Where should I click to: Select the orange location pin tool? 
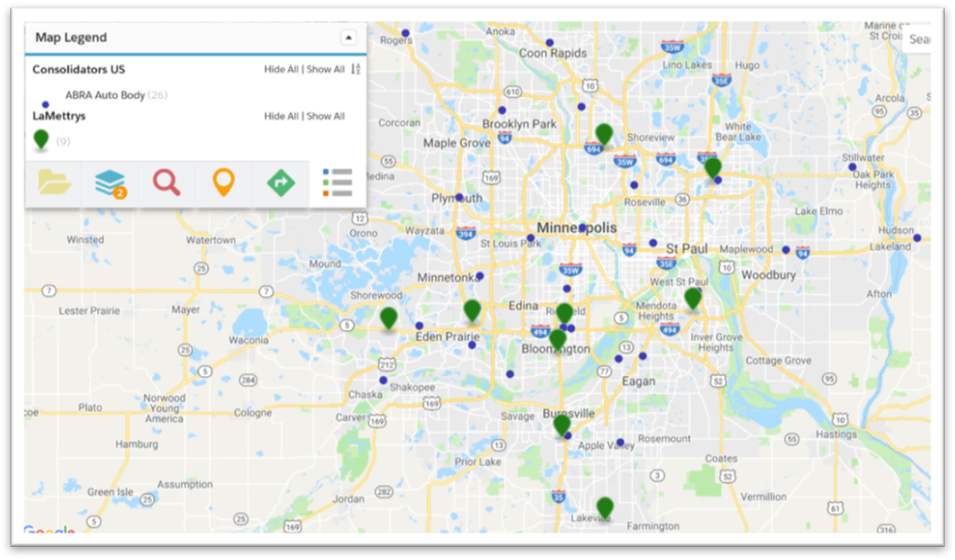point(223,182)
